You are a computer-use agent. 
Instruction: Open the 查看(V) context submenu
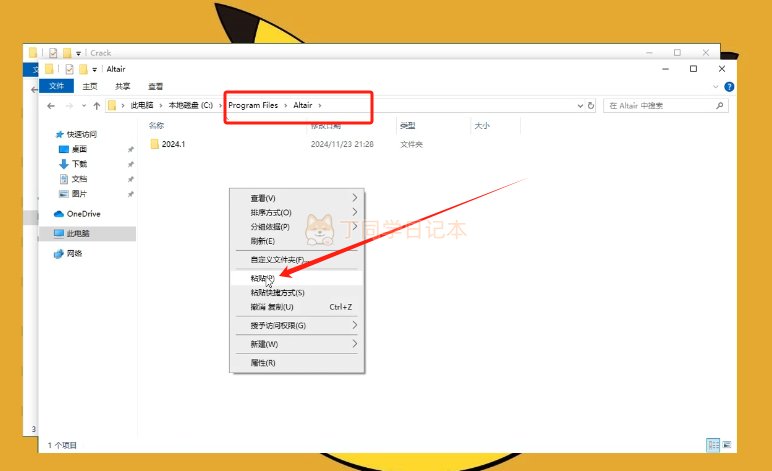297,198
